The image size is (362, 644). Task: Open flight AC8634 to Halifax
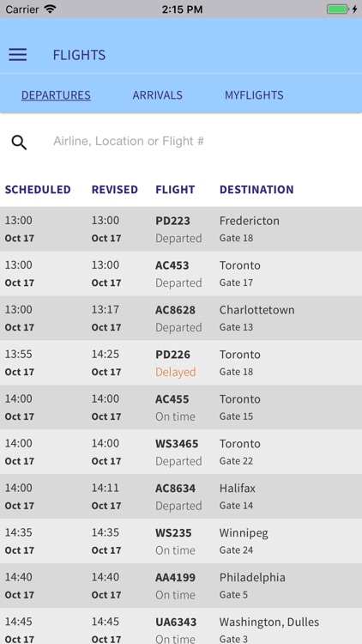(x=181, y=496)
